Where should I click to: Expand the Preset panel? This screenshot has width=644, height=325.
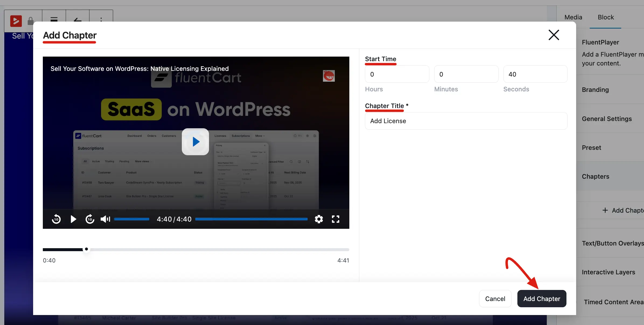click(610, 148)
